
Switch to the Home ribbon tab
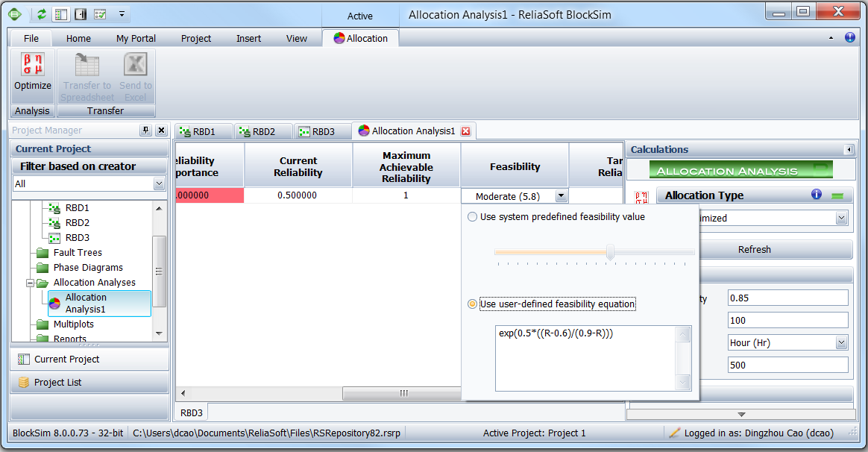78,38
